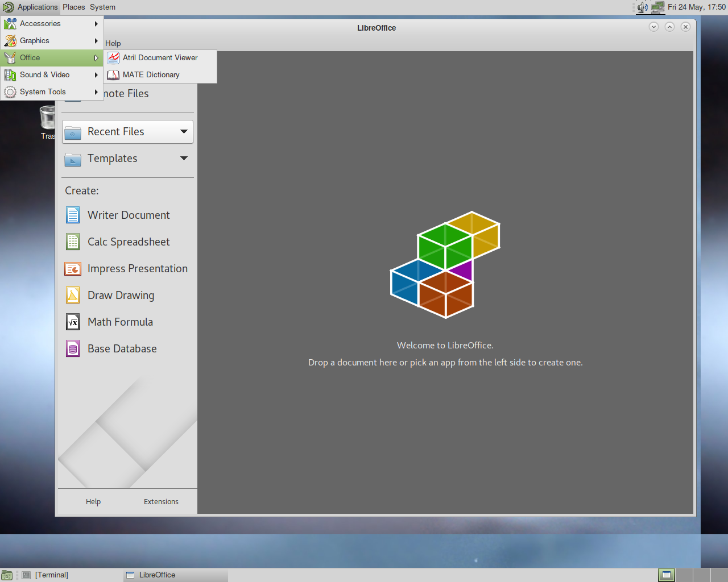Image resolution: width=728 pixels, height=582 pixels.
Task: Expand the Recent Files dropdown arrow
Action: point(184,131)
